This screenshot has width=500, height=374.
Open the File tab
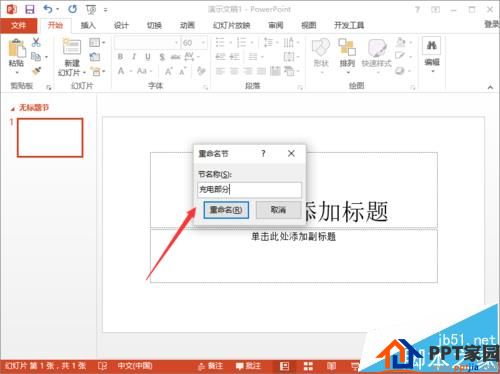18,25
